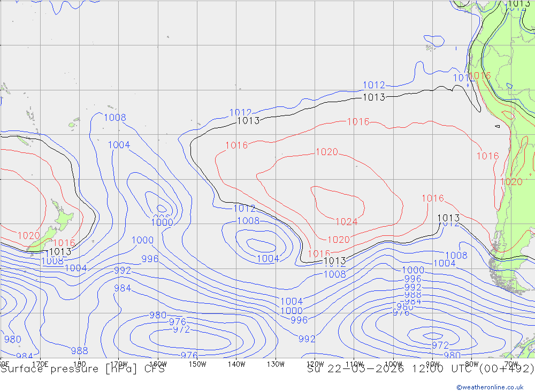The image size is (535, 392).
Task: Select the 100W longitude axis label
Action: point(393,364)
